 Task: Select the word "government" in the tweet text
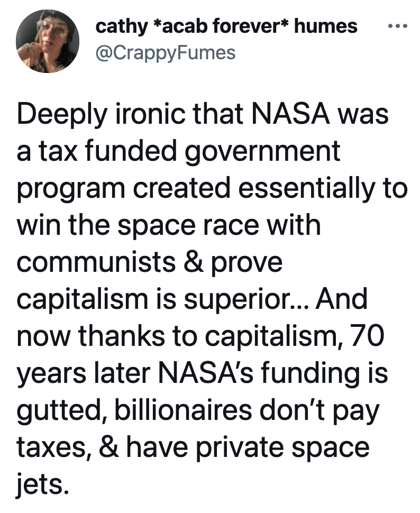[263, 152]
